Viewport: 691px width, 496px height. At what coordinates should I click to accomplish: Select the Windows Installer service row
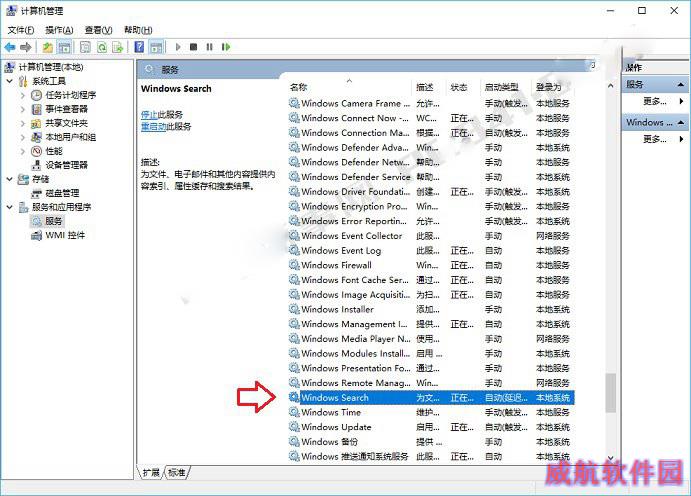pos(431,309)
